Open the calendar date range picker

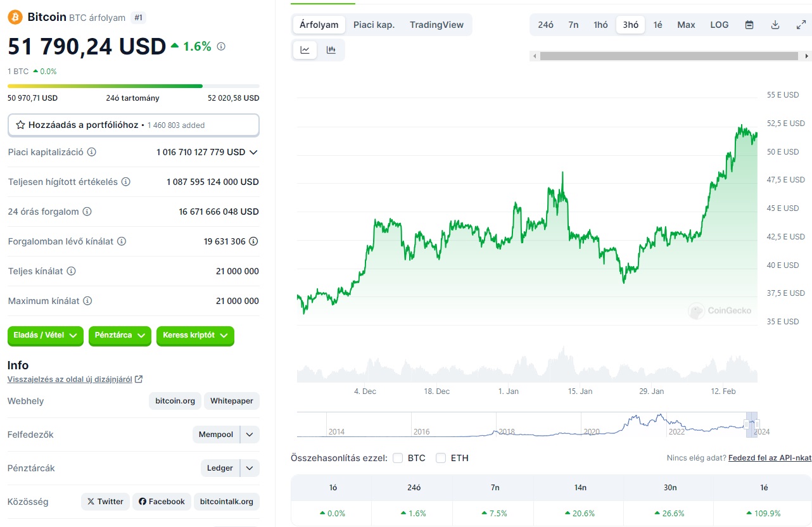pyautogui.click(x=749, y=25)
